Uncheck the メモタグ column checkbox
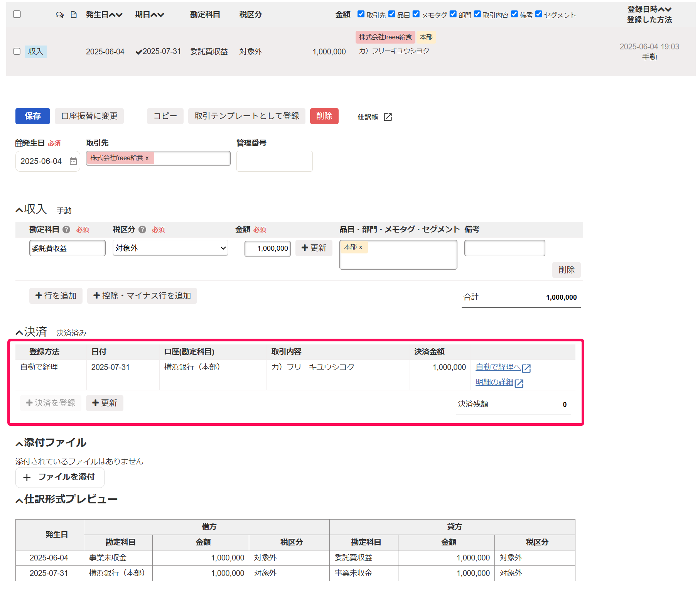 pyautogui.click(x=416, y=14)
